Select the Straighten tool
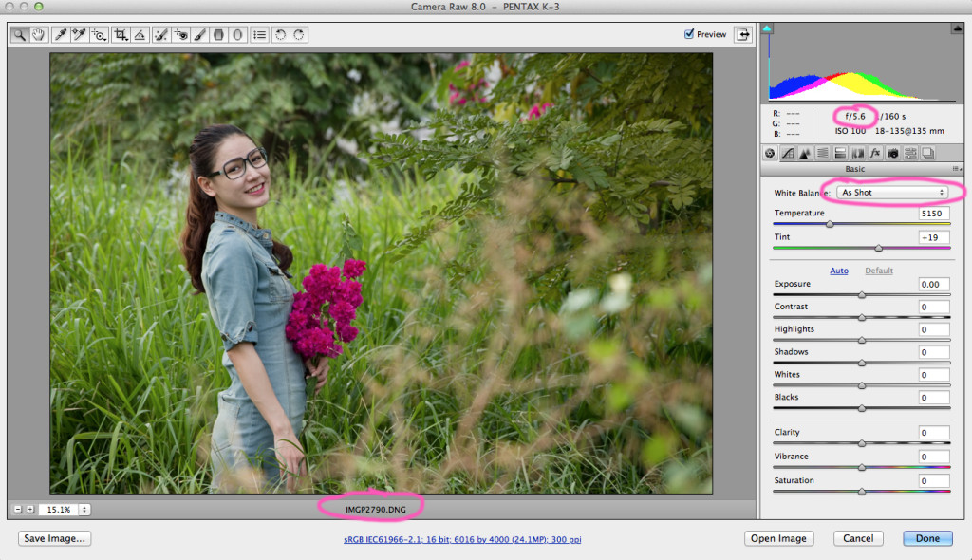Image resolution: width=972 pixels, height=560 pixels. [140, 35]
